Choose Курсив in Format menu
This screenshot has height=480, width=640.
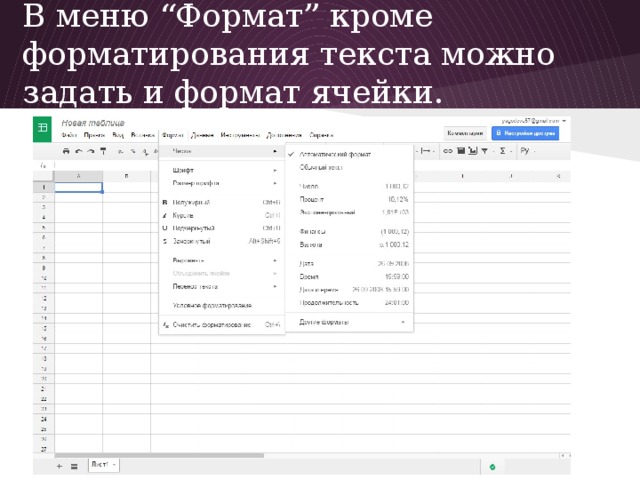click(222, 215)
